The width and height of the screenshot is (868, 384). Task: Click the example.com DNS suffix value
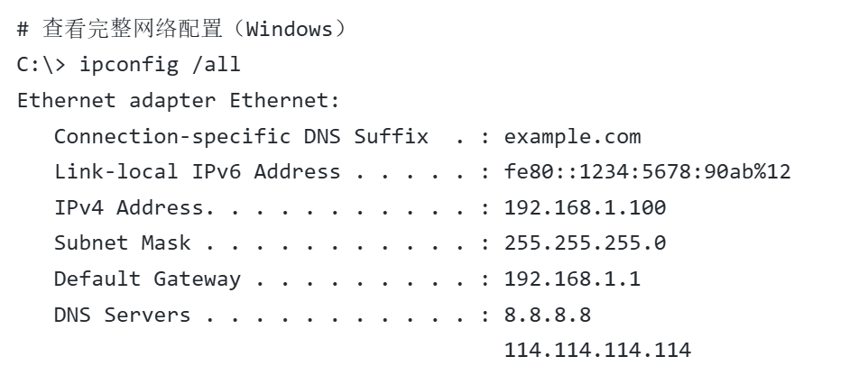pos(572,136)
